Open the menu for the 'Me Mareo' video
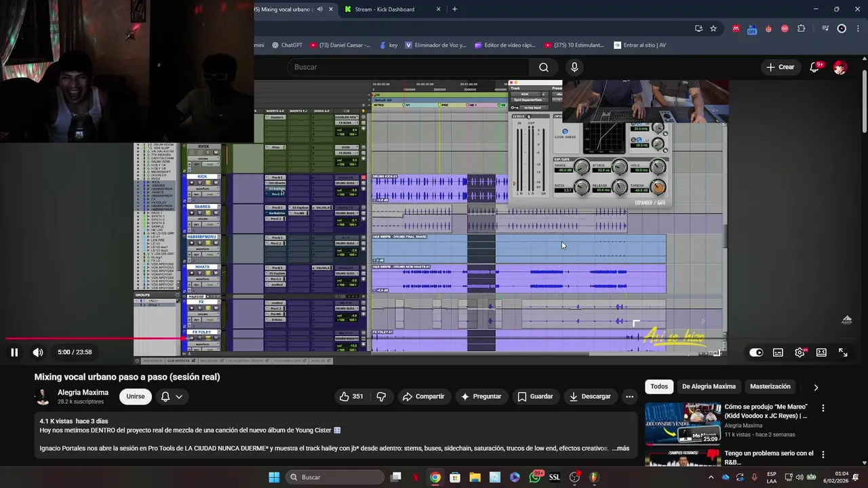 (x=823, y=408)
